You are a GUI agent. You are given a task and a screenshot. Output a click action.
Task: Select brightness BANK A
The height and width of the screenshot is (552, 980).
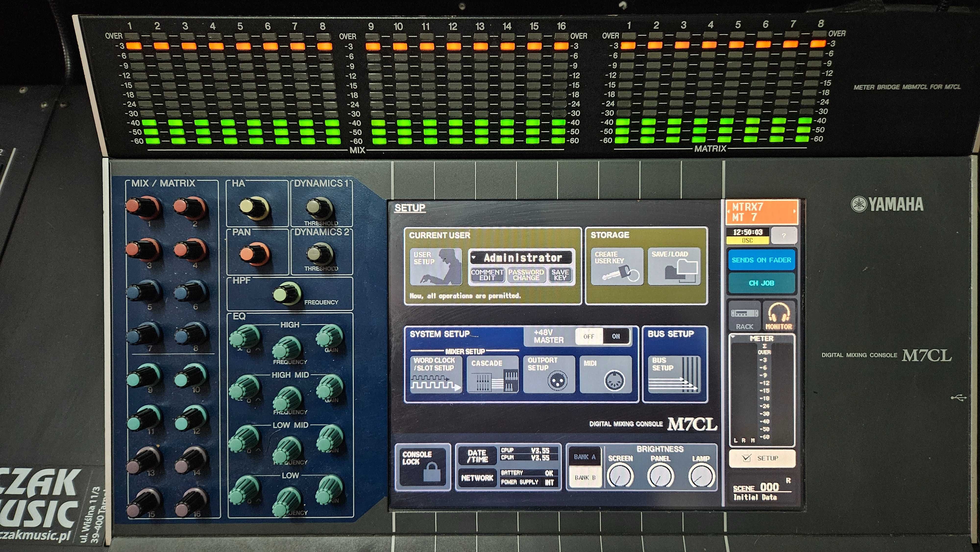(585, 456)
